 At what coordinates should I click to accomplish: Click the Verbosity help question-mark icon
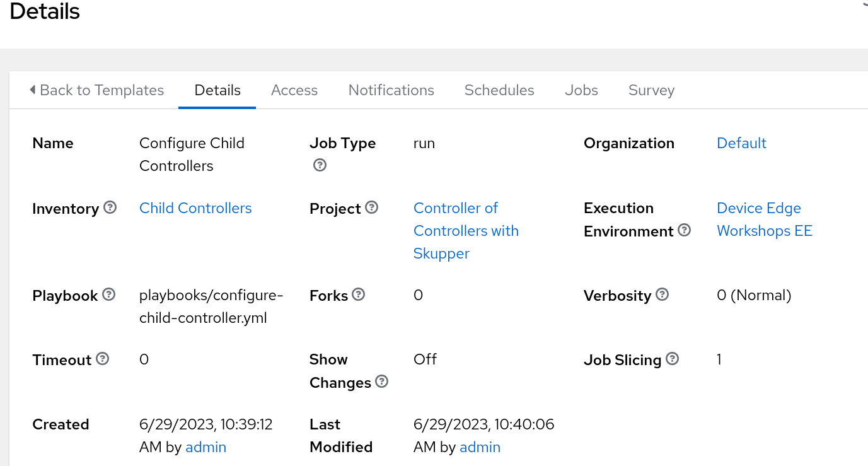click(x=662, y=294)
